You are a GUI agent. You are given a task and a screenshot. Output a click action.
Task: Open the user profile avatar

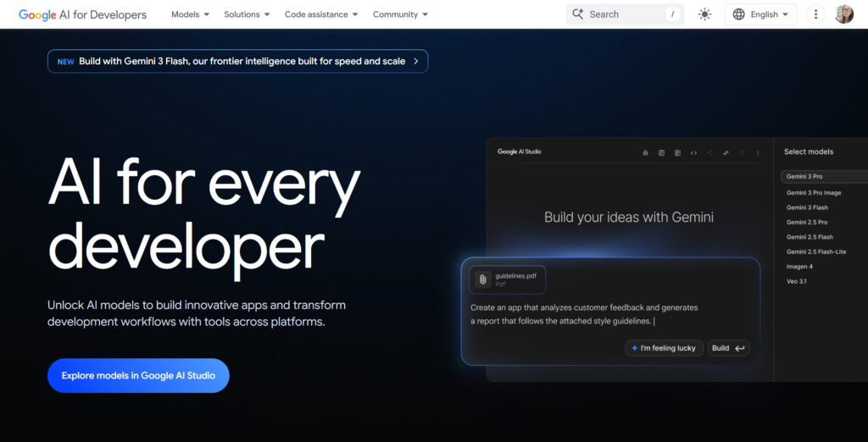tap(844, 14)
